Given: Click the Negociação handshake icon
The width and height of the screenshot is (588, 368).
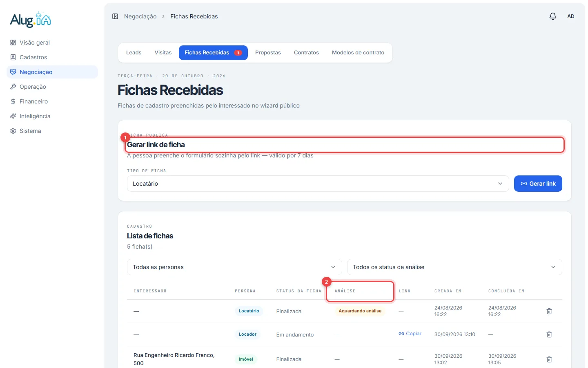Looking at the screenshot, I should click(13, 72).
